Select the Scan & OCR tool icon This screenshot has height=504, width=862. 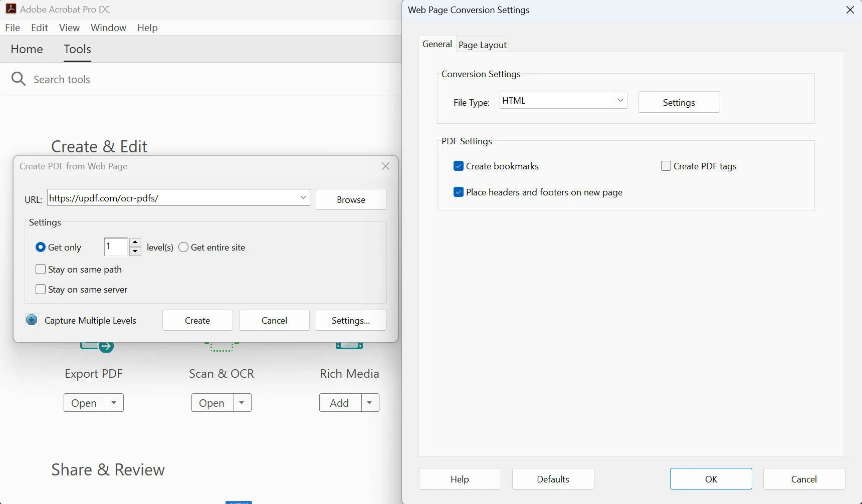[221, 346]
